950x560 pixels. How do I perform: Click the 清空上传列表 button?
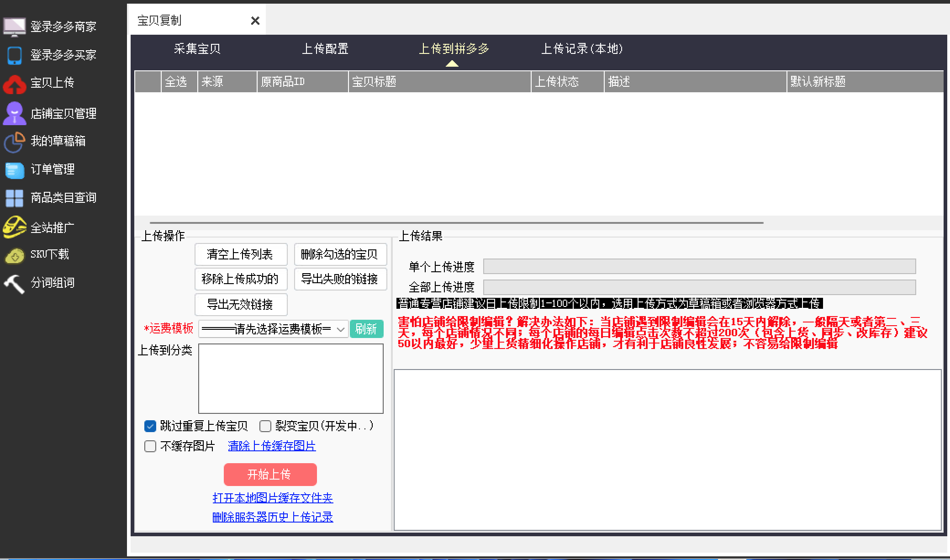coord(241,254)
